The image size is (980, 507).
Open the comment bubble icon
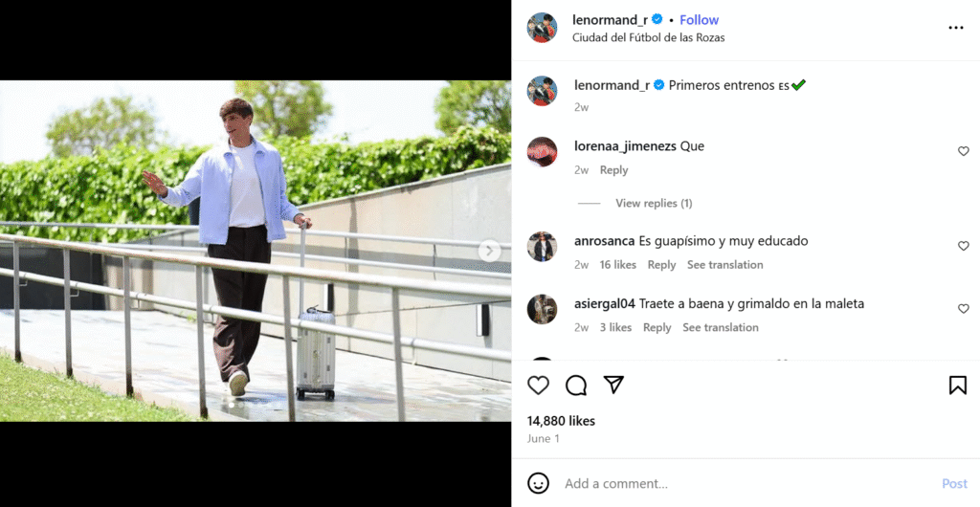point(576,385)
